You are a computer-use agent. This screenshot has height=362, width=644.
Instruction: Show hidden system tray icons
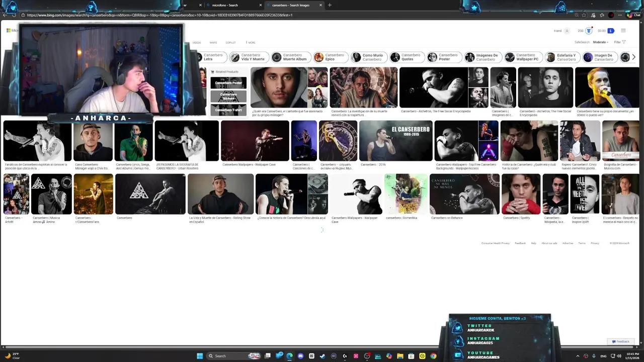[578, 356]
